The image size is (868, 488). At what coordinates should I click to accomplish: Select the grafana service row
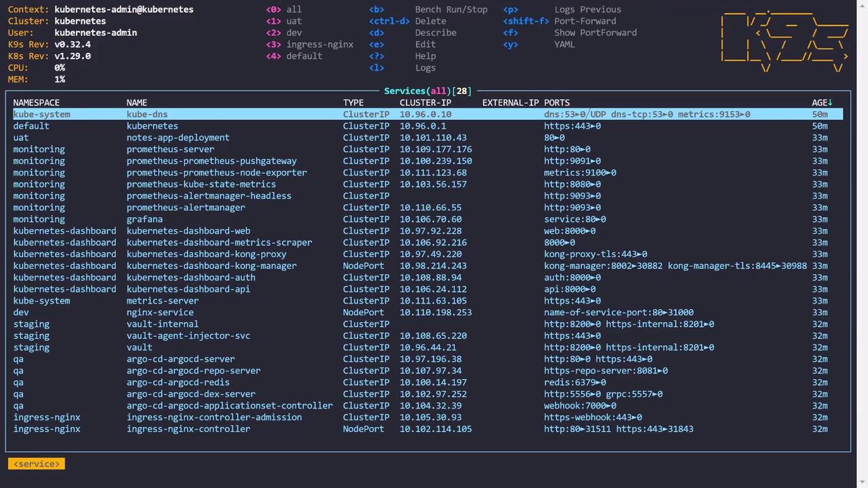[x=144, y=220]
